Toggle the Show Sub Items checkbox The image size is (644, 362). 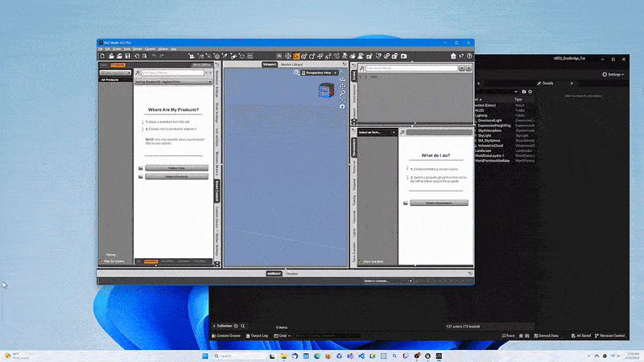pyautogui.click(x=360, y=261)
